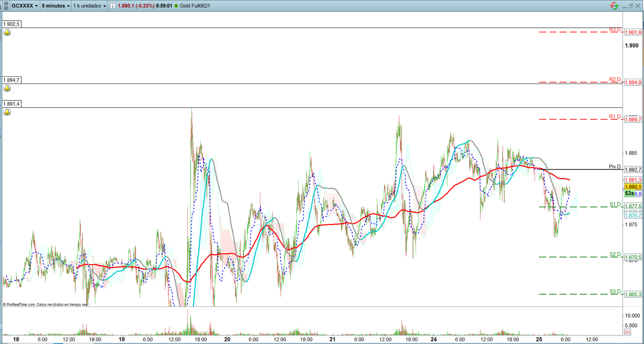Click the 1.885 price axis label
This screenshot has width=644, height=344.
coord(631,153)
